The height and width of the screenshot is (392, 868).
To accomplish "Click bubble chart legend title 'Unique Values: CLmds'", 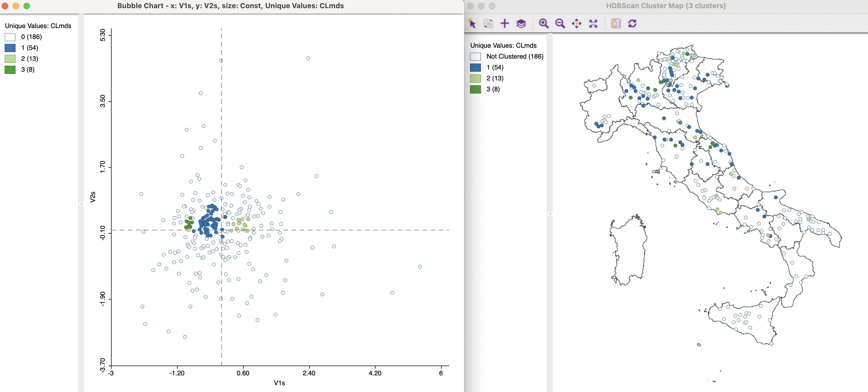I will coord(38,26).
